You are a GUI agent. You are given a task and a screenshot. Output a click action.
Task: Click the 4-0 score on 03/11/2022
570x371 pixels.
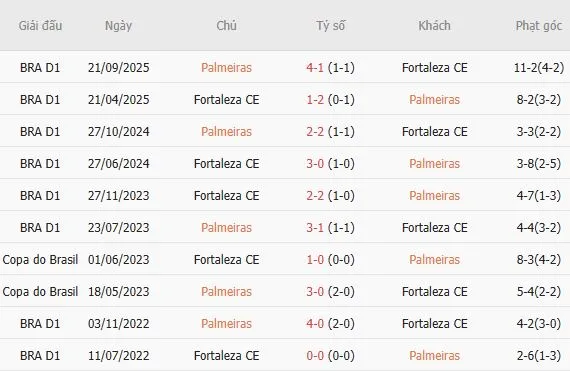point(315,323)
